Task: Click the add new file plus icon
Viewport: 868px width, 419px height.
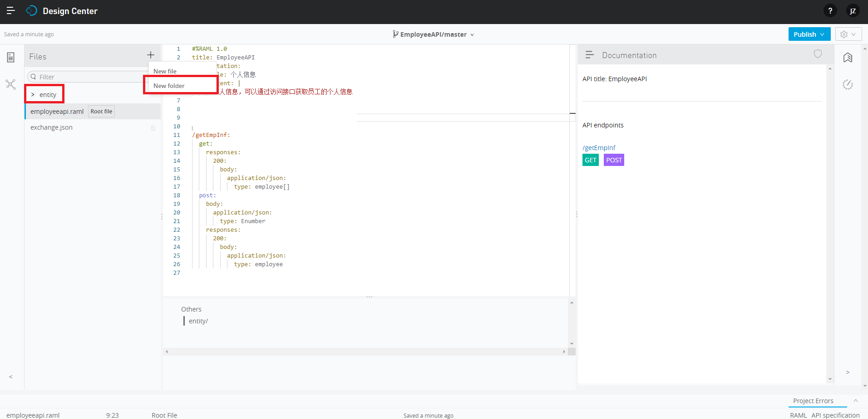Action: click(x=150, y=55)
